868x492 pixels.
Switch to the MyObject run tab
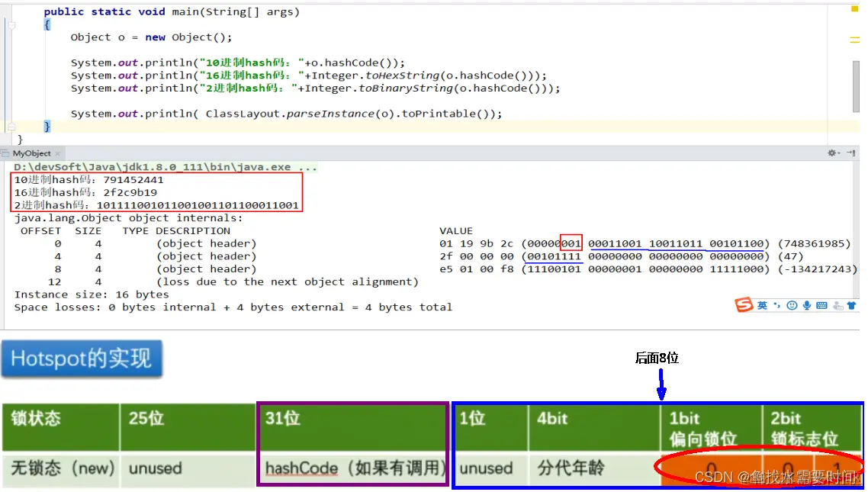click(31, 153)
